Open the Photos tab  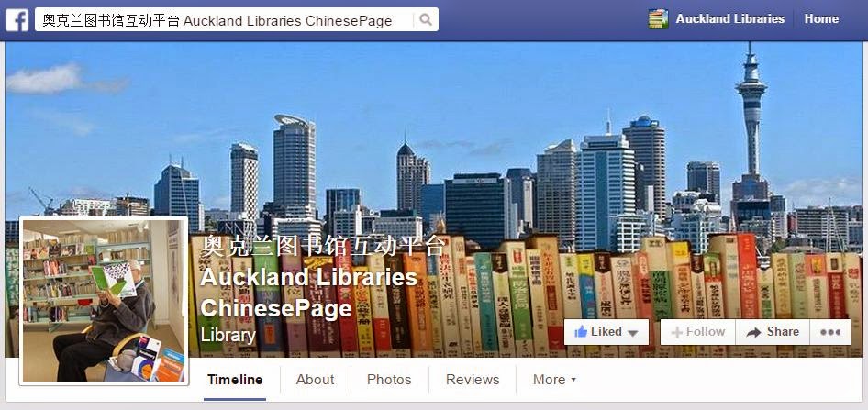tap(389, 380)
